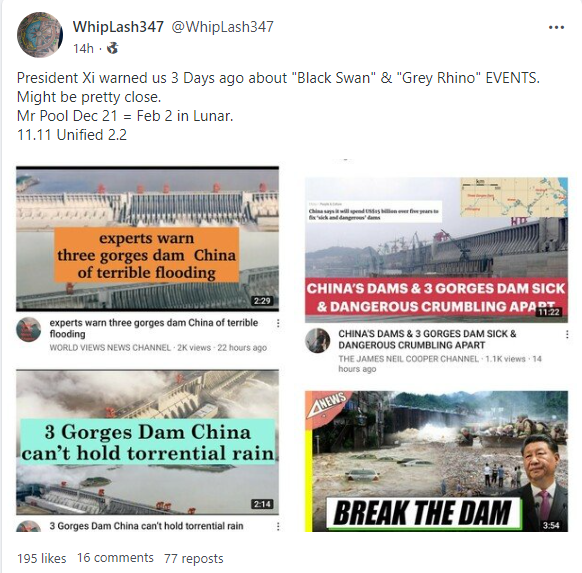Click World Views News Channel avatar
582x573 pixels.
(x=29, y=329)
